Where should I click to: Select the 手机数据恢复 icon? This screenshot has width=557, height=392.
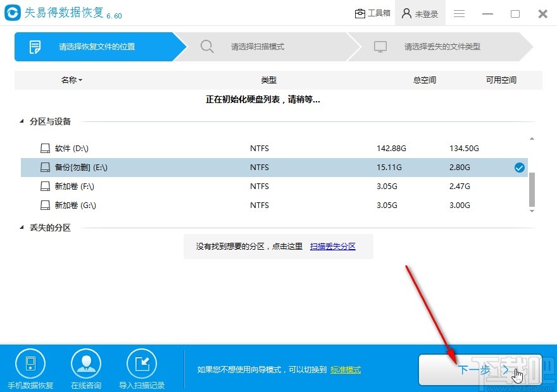pyautogui.click(x=30, y=362)
